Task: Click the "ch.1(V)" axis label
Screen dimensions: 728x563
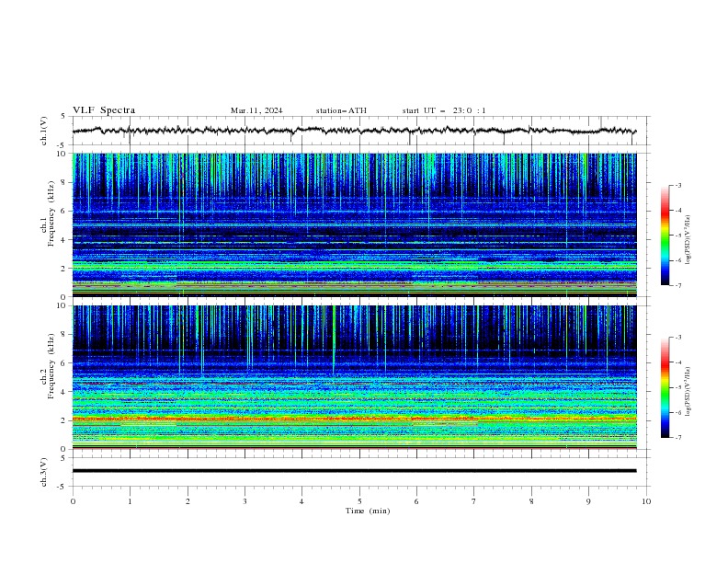Action: (x=43, y=131)
